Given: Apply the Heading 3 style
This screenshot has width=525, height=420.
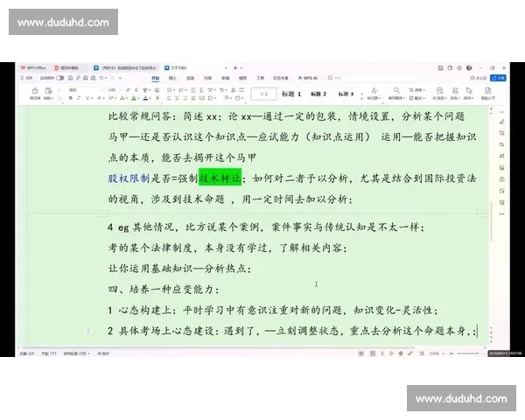Looking at the screenshot, I should pos(346,94).
